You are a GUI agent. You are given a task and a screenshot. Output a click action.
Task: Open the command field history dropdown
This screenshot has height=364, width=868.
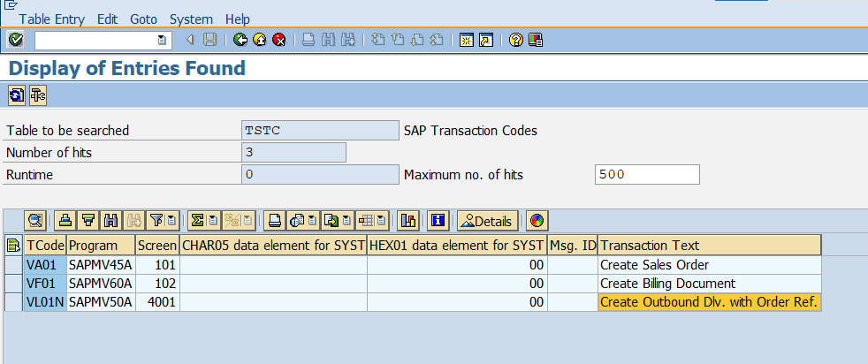[161, 40]
